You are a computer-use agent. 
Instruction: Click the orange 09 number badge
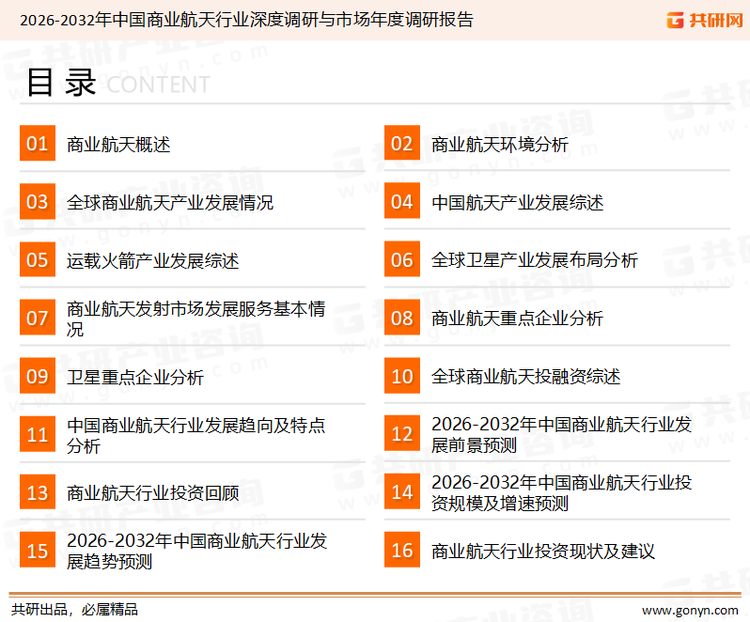tap(37, 376)
